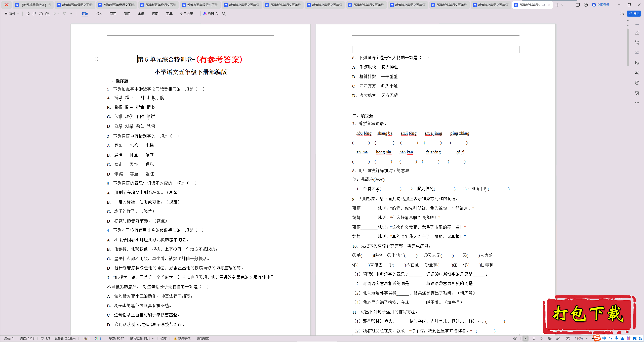Image resolution: width=644 pixels, height=342 pixels.
Task: Click the scrollbar up arrow
Action: pyautogui.click(x=628, y=25)
